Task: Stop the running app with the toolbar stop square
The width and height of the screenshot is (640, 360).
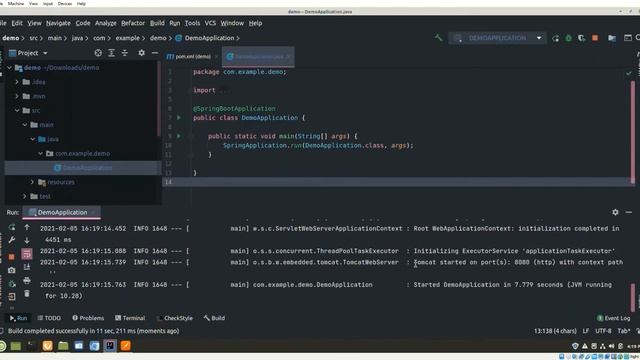Action: tap(595, 38)
